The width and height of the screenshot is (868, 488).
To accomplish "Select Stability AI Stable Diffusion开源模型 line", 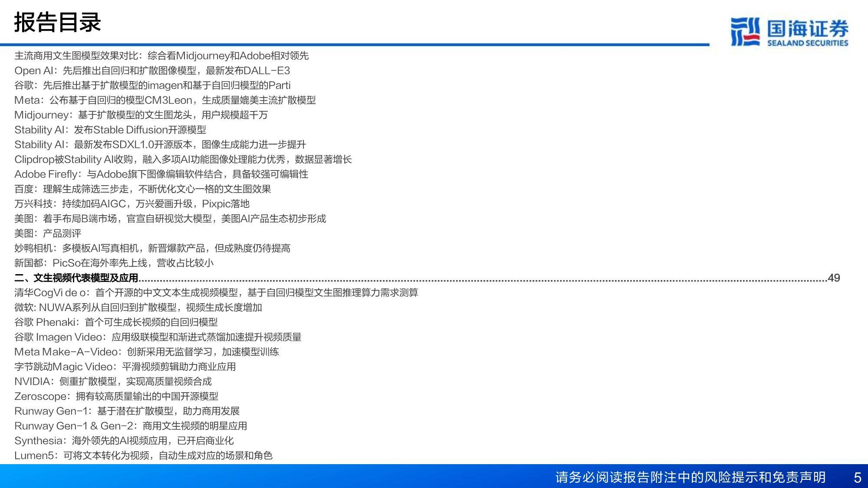I will (110, 130).
